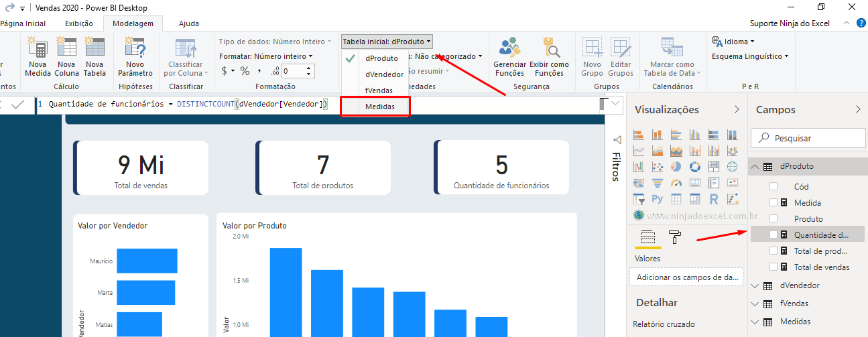This screenshot has height=337, width=868.
Task: Select the Modelagem ribbon tab
Action: pyautogui.click(x=133, y=23)
